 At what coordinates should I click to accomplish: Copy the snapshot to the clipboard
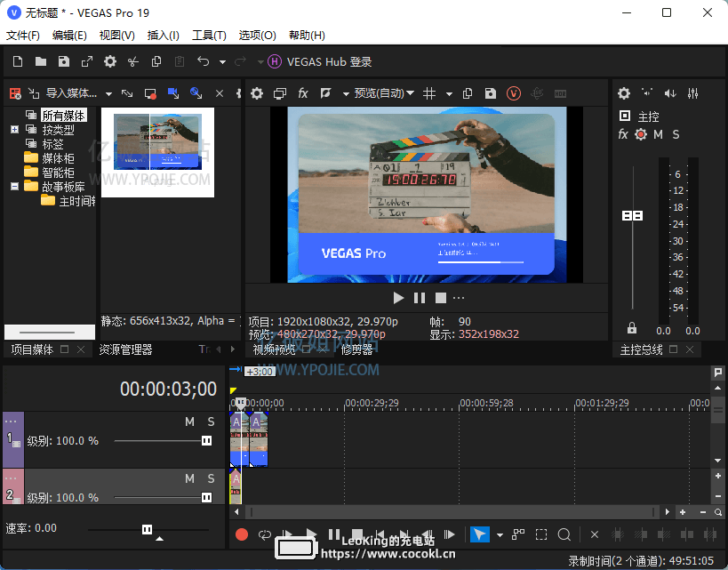pyautogui.click(x=468, y=93)
